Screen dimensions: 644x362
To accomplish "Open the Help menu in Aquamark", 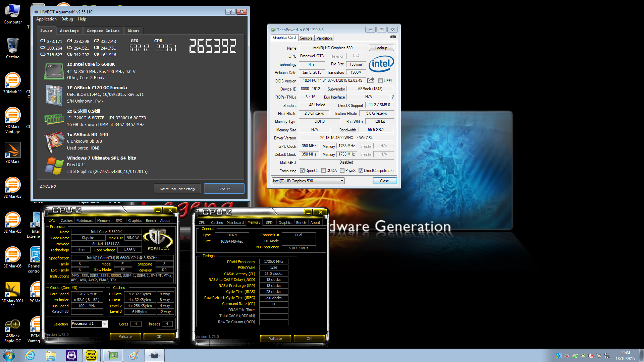I will (82, 19).
